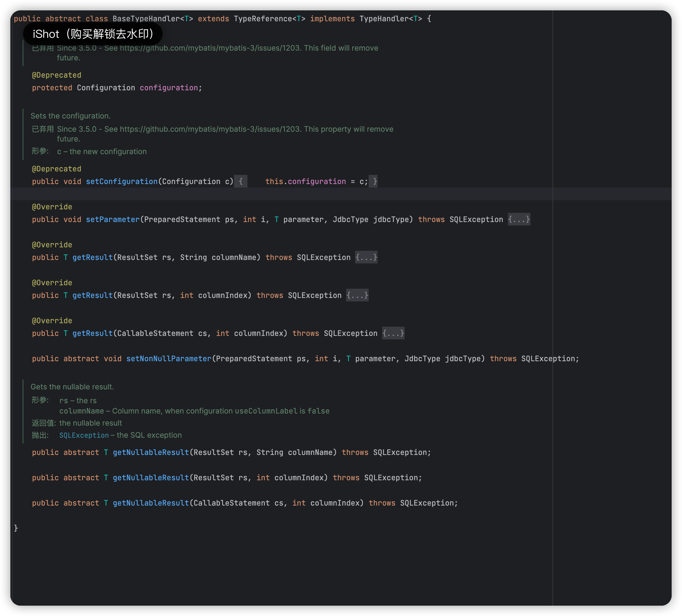Click the setNonNullParameter method name

pos(169,358)
